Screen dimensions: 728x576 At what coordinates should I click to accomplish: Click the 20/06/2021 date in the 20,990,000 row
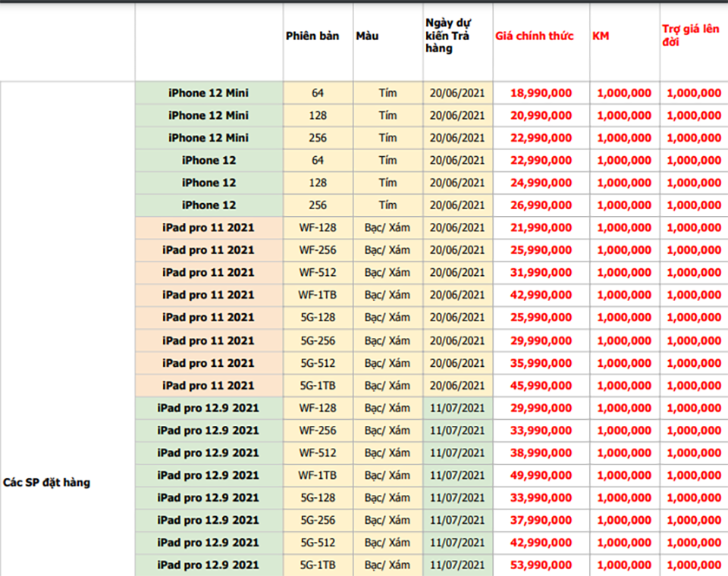tap(457, 115)
